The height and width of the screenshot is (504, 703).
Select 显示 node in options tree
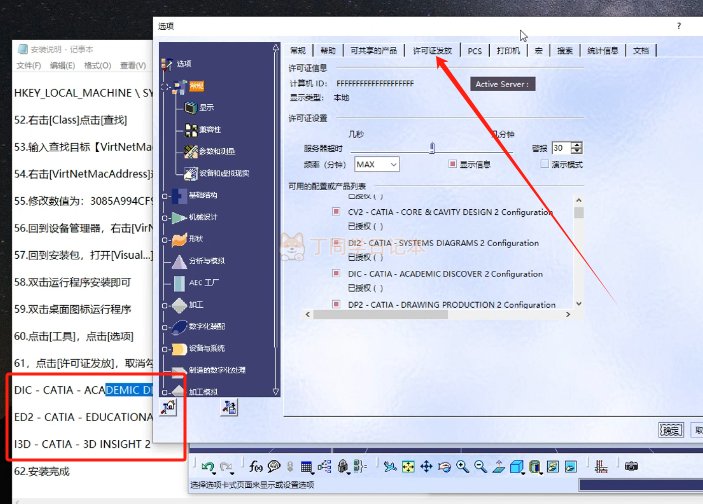[207, 108]
